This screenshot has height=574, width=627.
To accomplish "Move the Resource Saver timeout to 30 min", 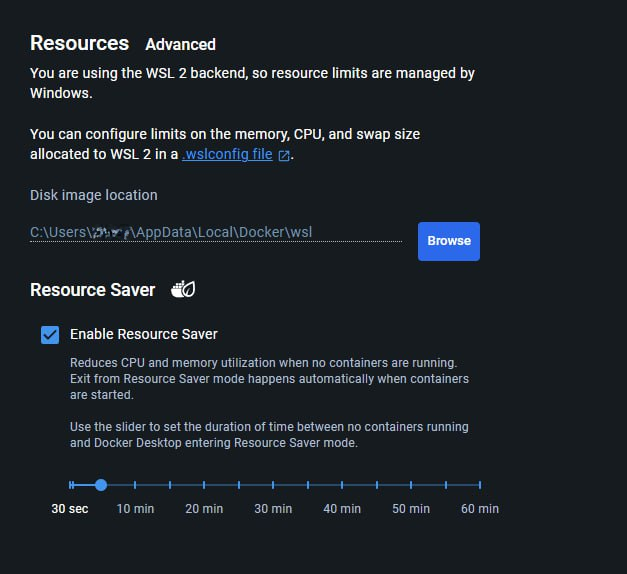I will click(273, 485).
